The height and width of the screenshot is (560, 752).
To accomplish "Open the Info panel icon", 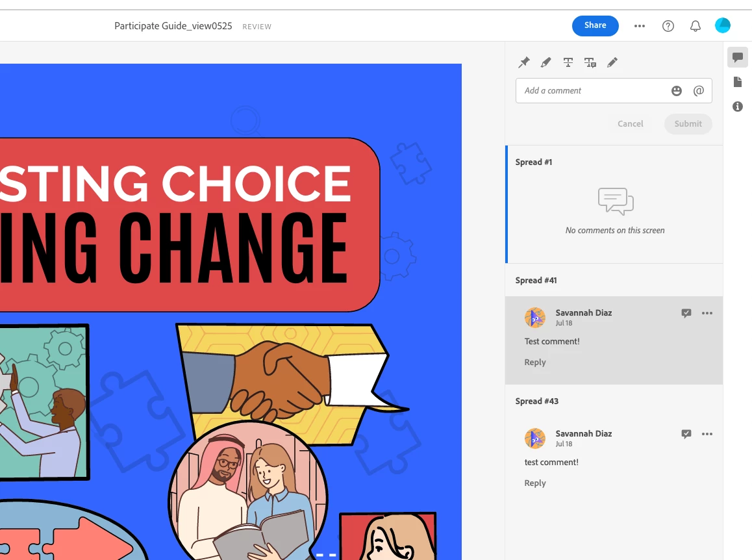I will tap(738, 107).
